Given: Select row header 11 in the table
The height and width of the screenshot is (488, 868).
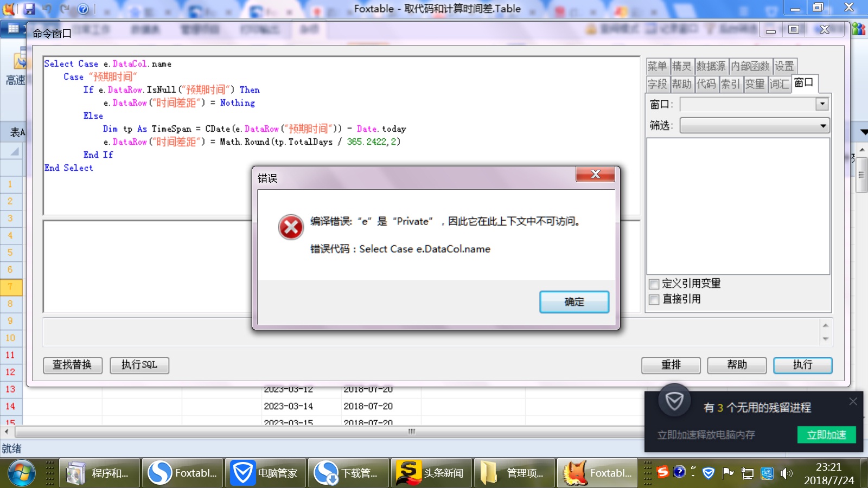Looking at the screenshot, I should click(10, 355).
